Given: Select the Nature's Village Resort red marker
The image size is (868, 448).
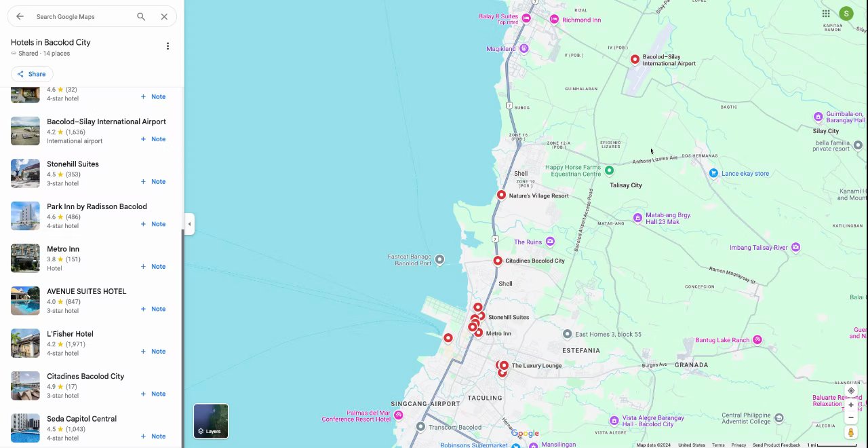Looking at the screenshot, I should click(x=501, y=195).
